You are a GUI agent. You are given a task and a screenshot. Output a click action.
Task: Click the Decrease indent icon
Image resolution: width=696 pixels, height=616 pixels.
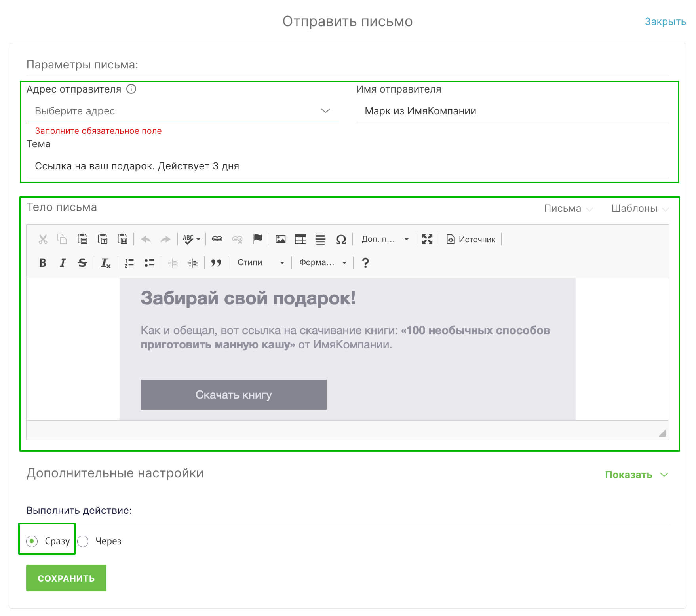173,262
